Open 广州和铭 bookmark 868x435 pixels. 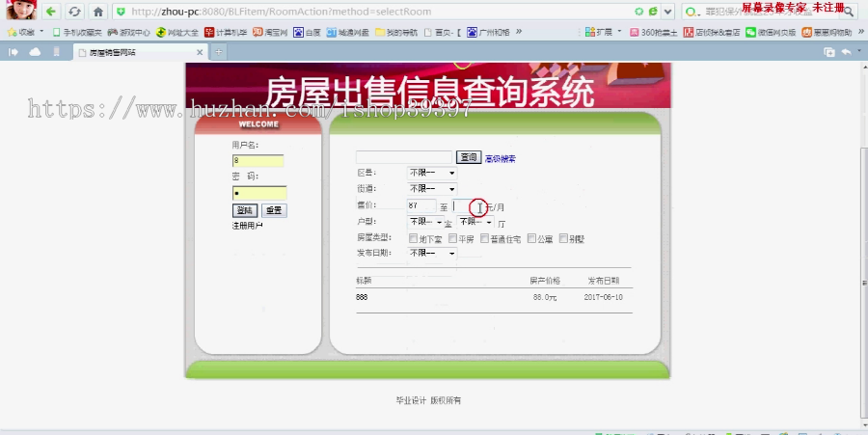pos(488,32)
